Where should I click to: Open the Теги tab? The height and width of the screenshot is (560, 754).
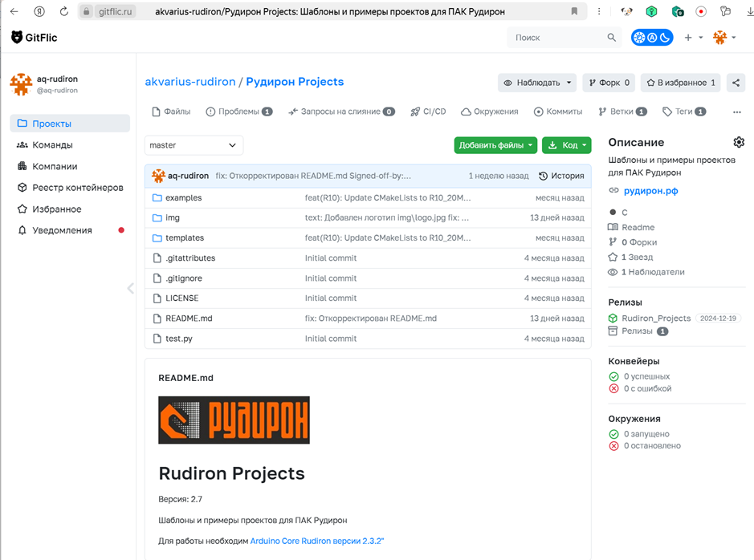(x=684, y=112)
